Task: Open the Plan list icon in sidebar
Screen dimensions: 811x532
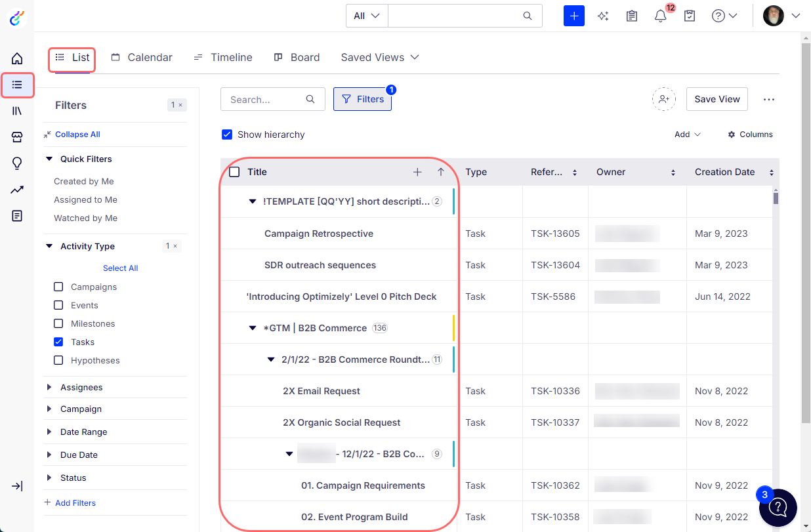Action: pos(17,85)
